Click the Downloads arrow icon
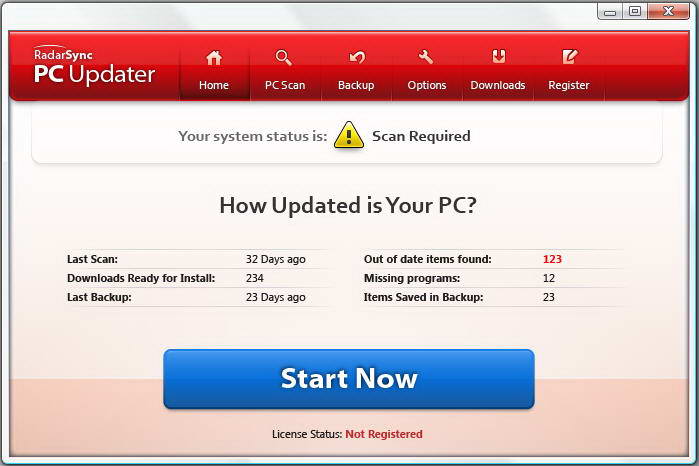The image size is (699, 466). [x=498, y=57]
